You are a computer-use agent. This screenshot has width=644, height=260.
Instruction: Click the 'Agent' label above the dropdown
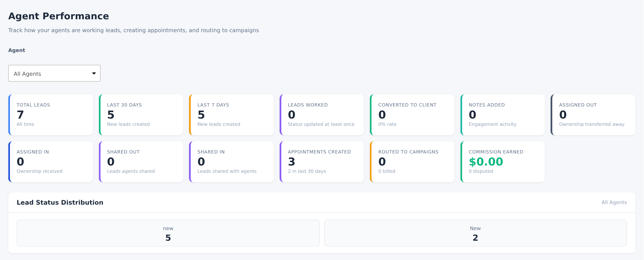tap(16, 50)
